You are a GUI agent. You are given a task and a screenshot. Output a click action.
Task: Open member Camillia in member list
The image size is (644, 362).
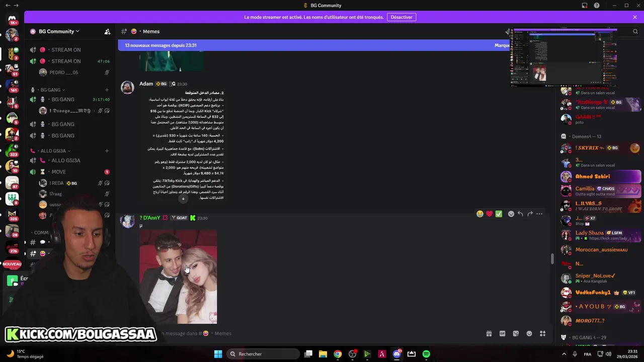(x=601, y=191)
